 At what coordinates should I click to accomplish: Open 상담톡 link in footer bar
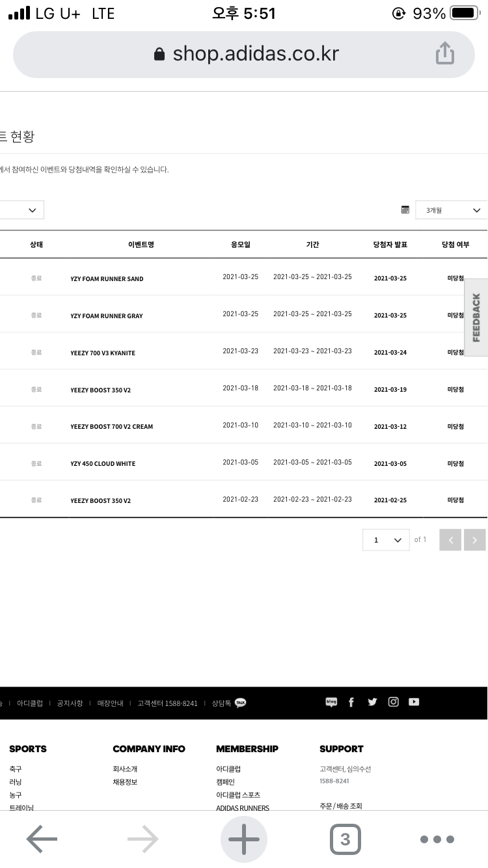(222, 703)
